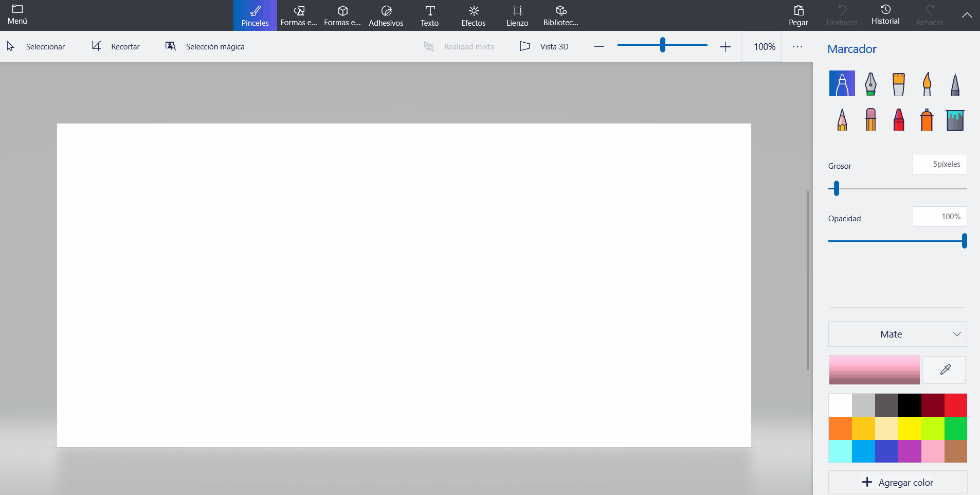Pick the sky blue color swatch
Image resolution: width=980 pixels, height=495 pixels.
click(x=863, y=451)
